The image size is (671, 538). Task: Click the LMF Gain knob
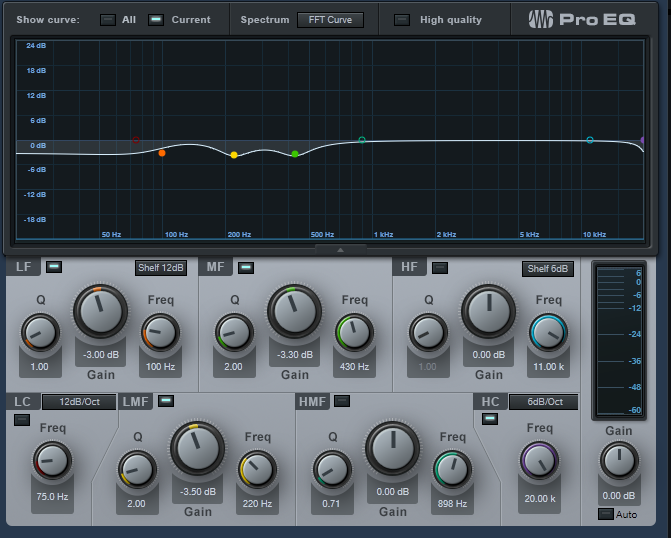coord(197,448)
